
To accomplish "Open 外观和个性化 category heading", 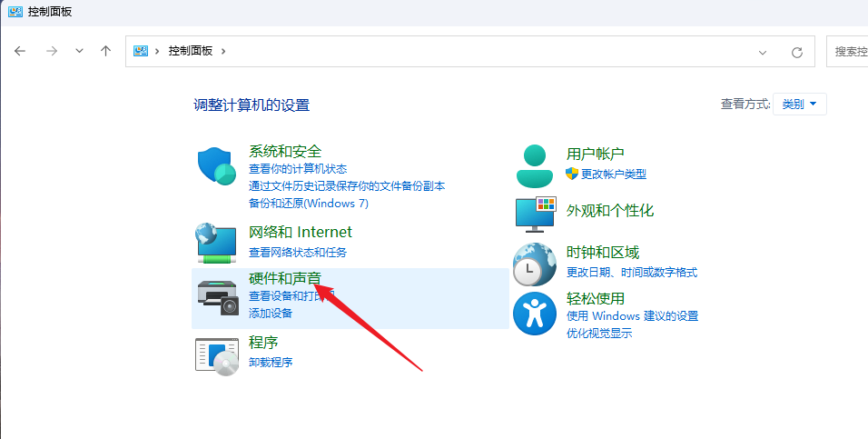I will point(610,210).
